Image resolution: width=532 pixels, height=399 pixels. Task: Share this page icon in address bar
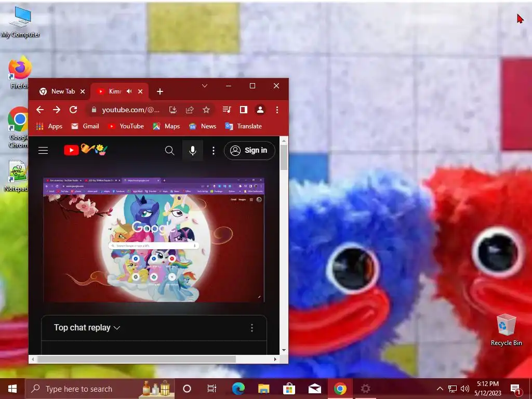[190, 110]
